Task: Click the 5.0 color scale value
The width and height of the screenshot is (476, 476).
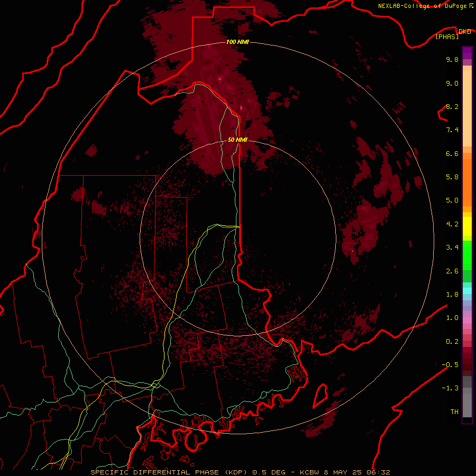Action: coord(452,200)
